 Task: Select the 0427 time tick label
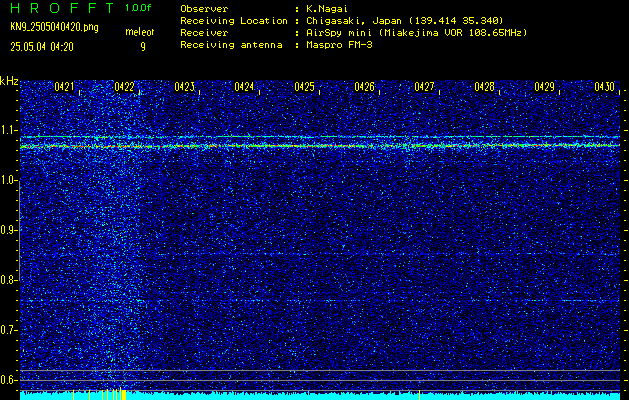pyautogui.click(x=424, y=86)
